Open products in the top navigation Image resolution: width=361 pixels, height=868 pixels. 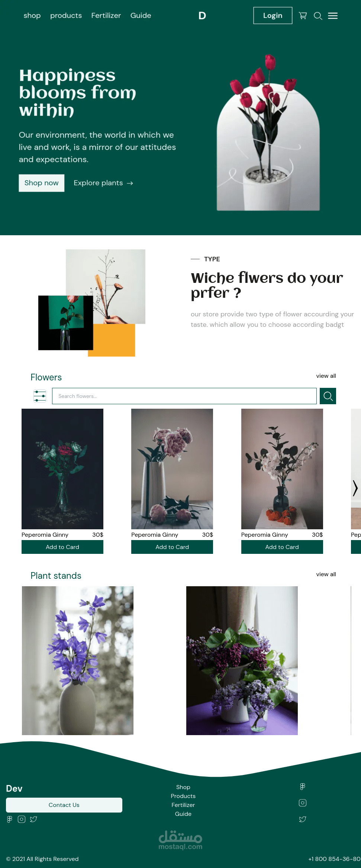[x=66, y=16]
